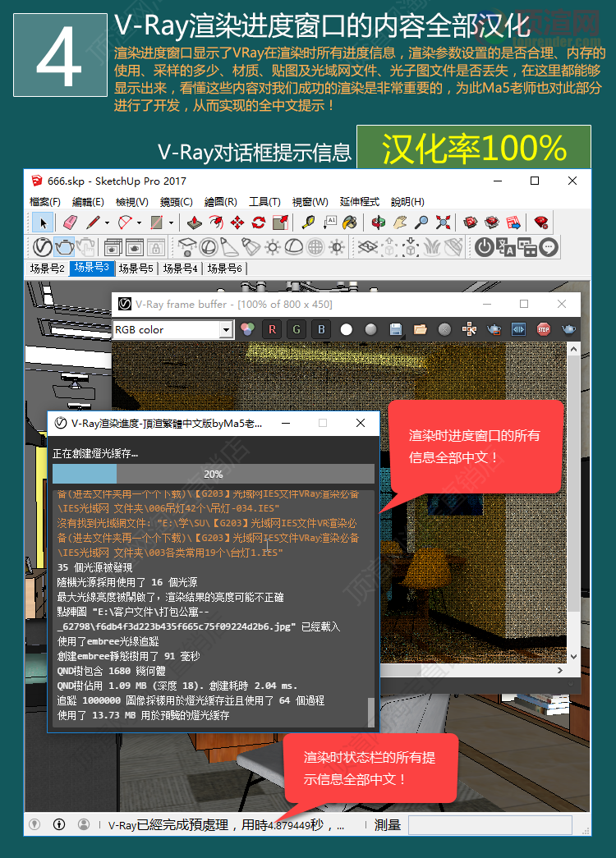Add a V-Ray omni light
Viewport: 616px width, 858px height.
pyautogui.click(x=272, y=247)
